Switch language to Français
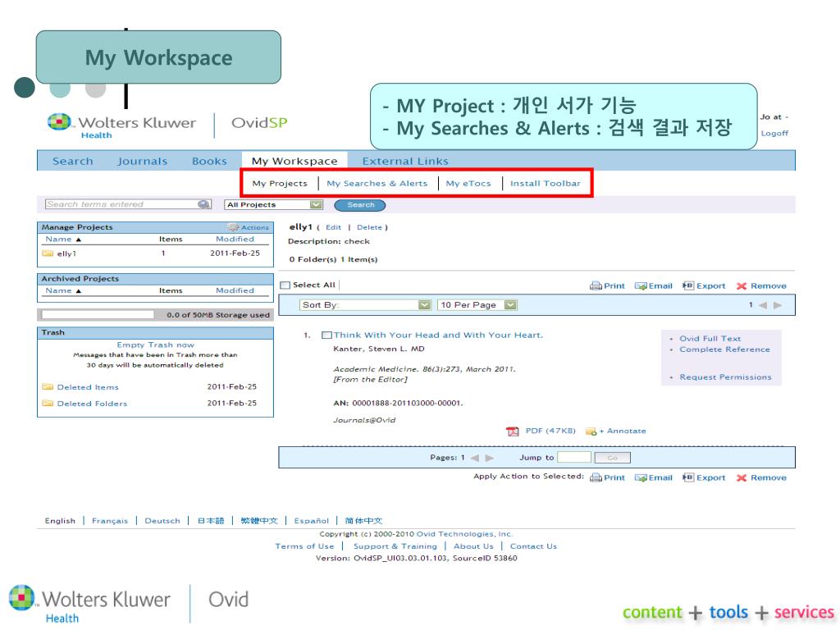 coord(110,521)
